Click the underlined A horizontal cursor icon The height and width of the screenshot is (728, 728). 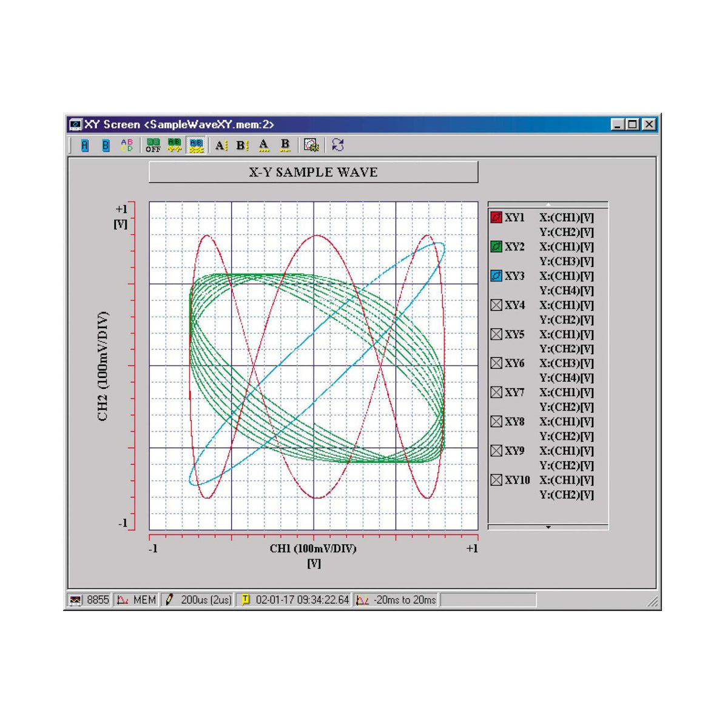tap(263, 146)
